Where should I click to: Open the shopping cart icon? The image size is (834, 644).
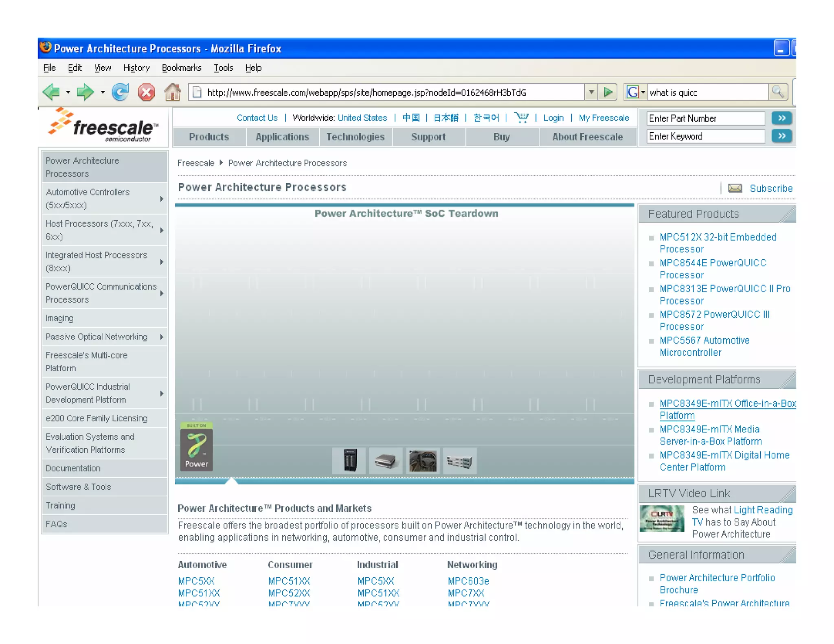click(x=521, y=118)
